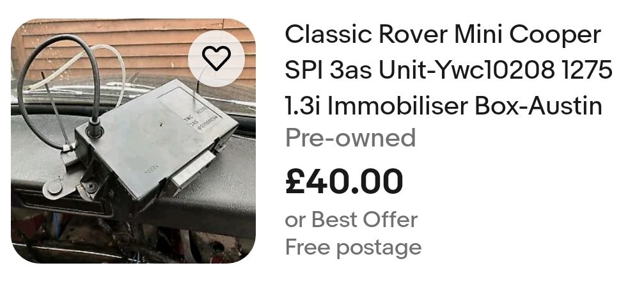Click the cable grommet on the box top
Image resolution: width=644 pixels, height=293 pixels.
click(x=94, y=131)
